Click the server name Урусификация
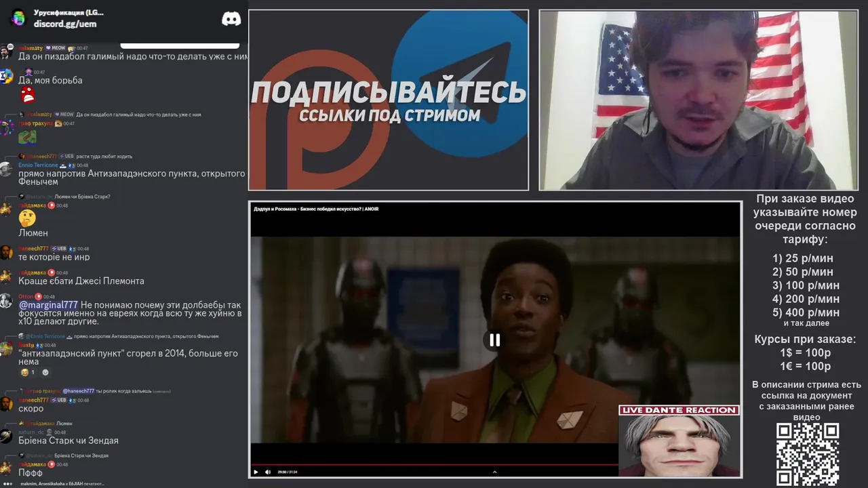Image resolution: width=868 pixels, height=488 pixels. pyautogui.click(x=69, y=12)
